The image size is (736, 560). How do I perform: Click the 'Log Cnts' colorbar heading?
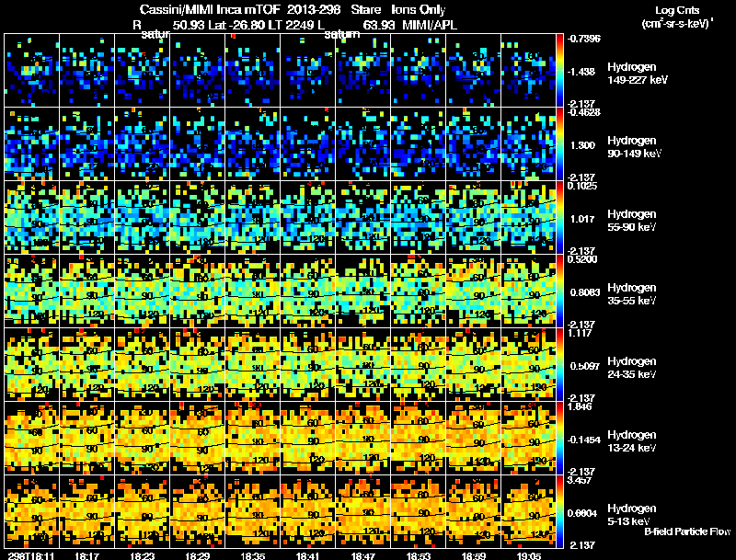(677, 10)
